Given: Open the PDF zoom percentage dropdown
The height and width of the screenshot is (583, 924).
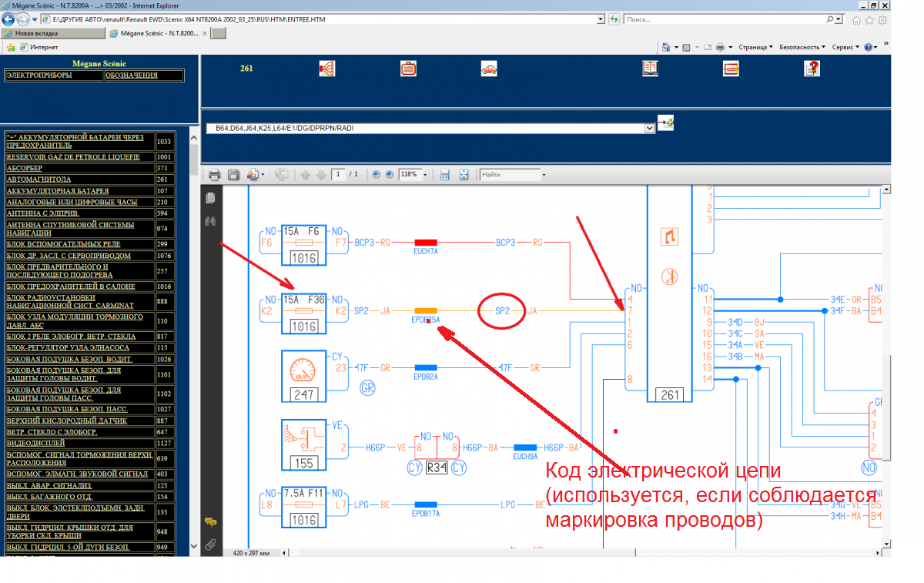Looking at the screenshot, I should point(425,175).
